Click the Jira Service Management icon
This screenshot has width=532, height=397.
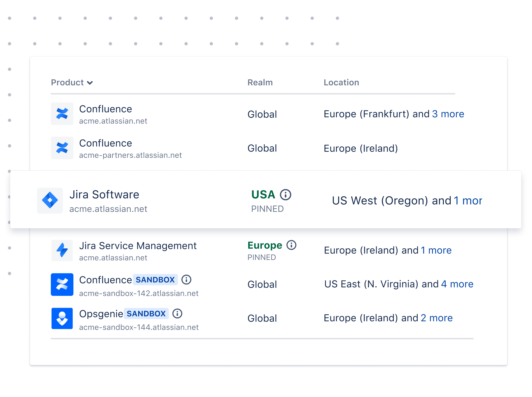[x=62, y=250]
